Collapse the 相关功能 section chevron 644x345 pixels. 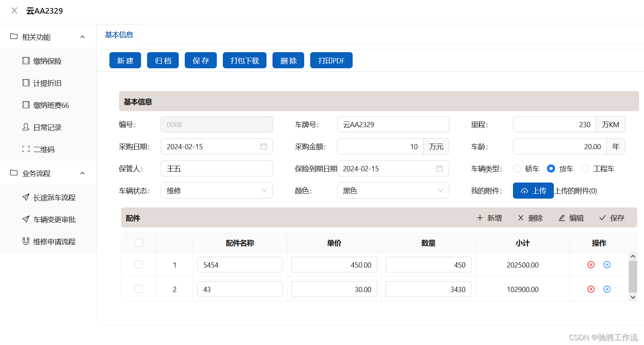[83, 37]
